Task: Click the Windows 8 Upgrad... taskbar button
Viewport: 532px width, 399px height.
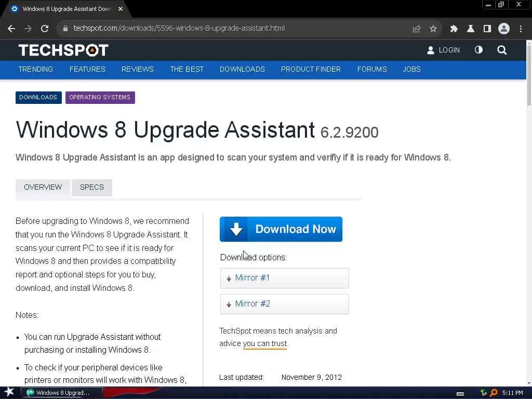Action: click(x=62, y=393)
